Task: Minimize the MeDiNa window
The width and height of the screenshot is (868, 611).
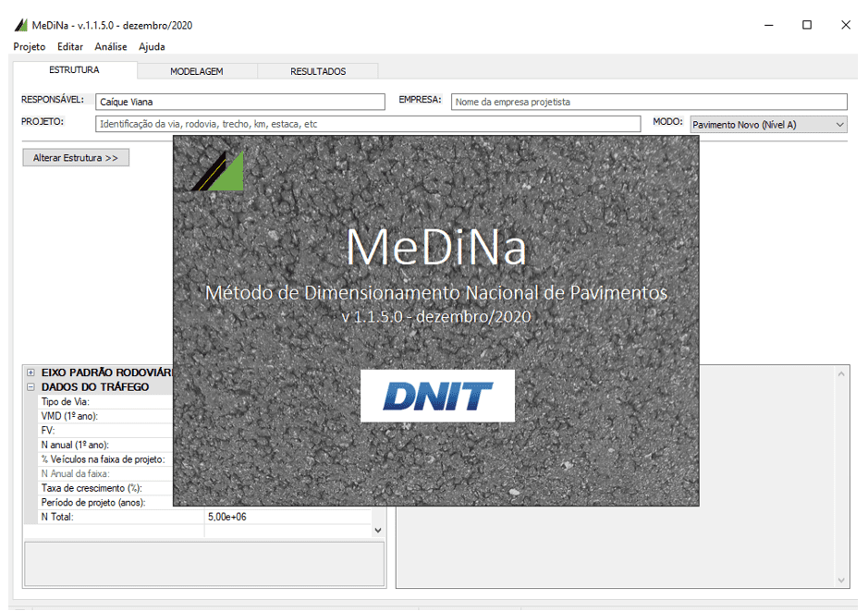Action: click(769, 25)
